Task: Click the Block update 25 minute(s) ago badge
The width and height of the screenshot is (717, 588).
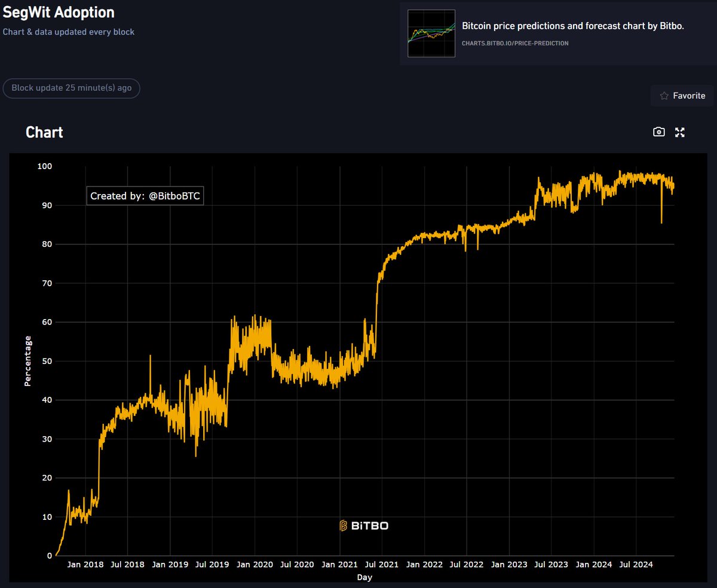Action: pyautogui.click(x=72, y=88)
